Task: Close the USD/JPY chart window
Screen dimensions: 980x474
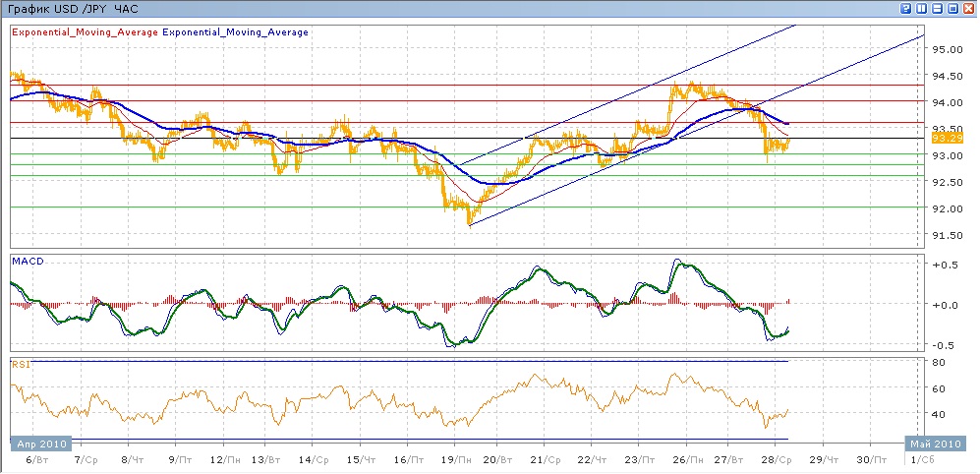Action: coord(968,8)
